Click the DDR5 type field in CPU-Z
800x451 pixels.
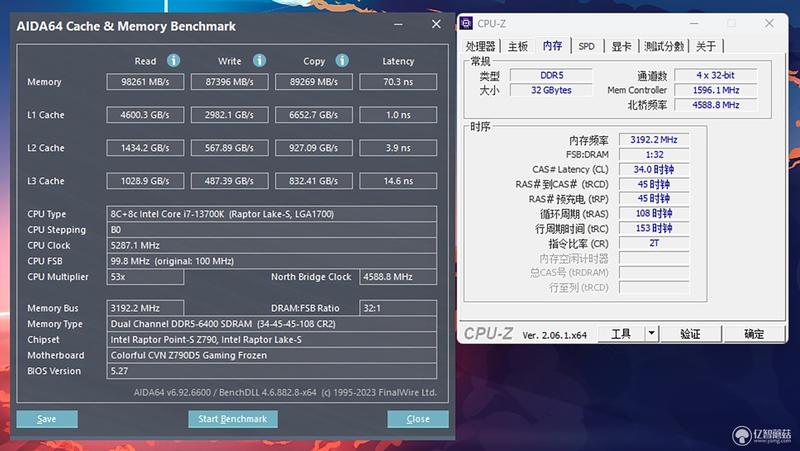click(552, 76)
